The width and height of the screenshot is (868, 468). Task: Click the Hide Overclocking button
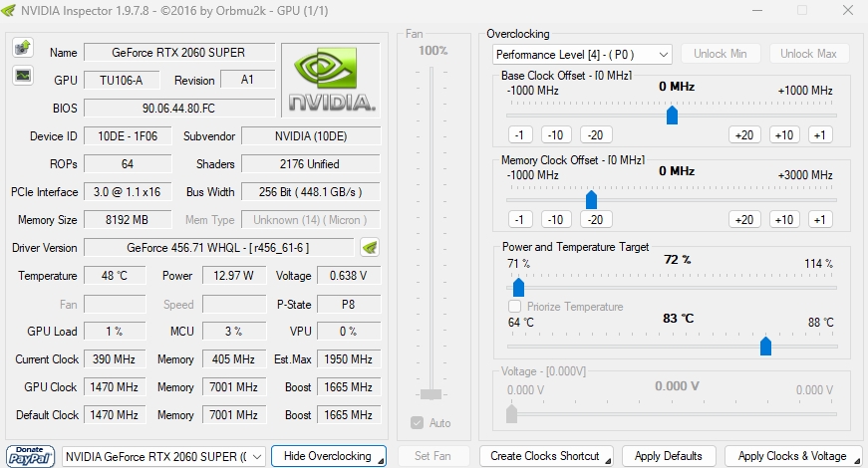[x=328, y=456]
